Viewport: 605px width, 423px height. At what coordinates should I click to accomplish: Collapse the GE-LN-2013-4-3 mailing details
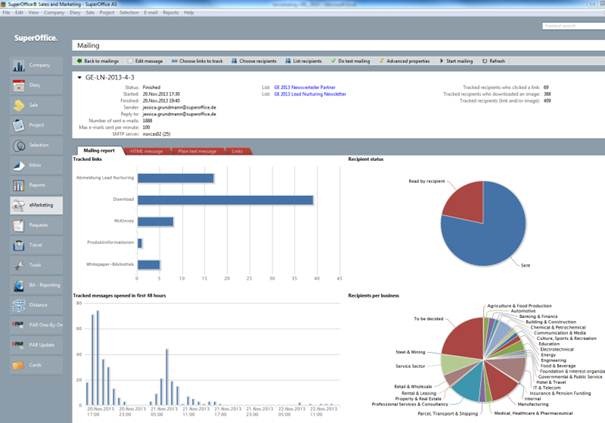(x=79, y=78)
